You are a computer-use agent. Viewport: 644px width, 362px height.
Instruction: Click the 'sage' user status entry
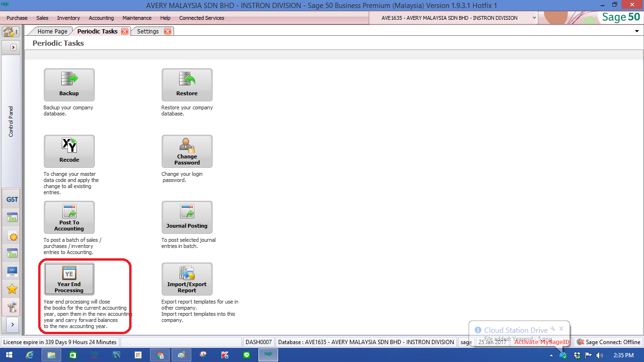(466, 342)
